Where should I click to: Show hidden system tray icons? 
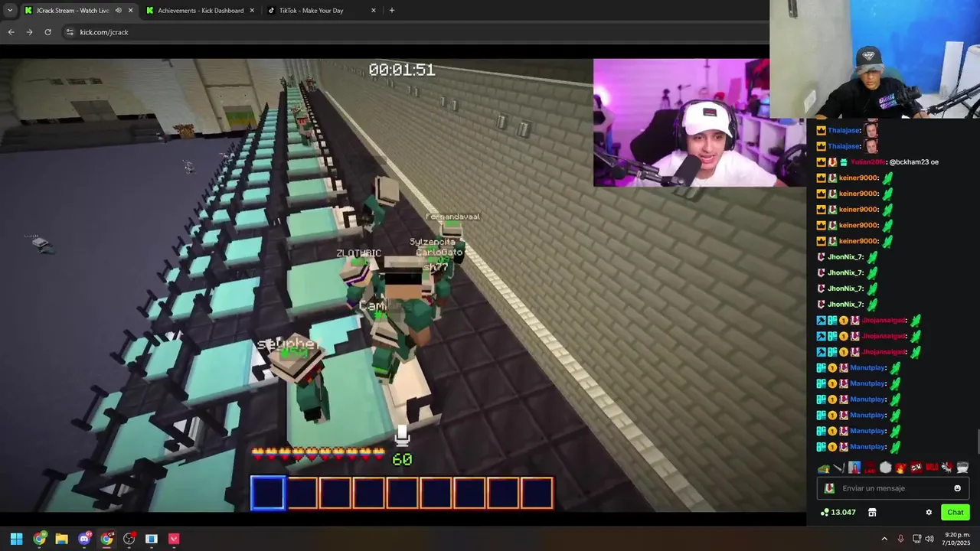click(x=884, y=539)
